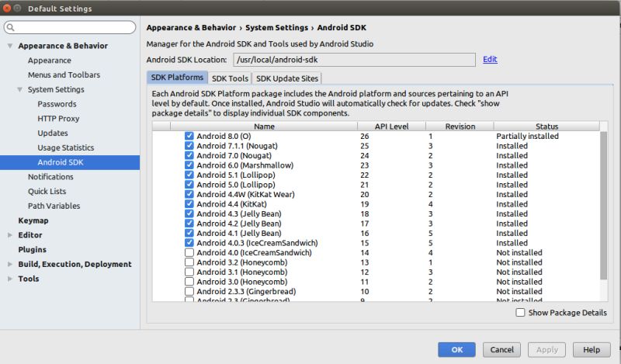
Task: Uncheck the Android 5.1 (Lollipop) checkbox
Action: [x=189, y=175]
